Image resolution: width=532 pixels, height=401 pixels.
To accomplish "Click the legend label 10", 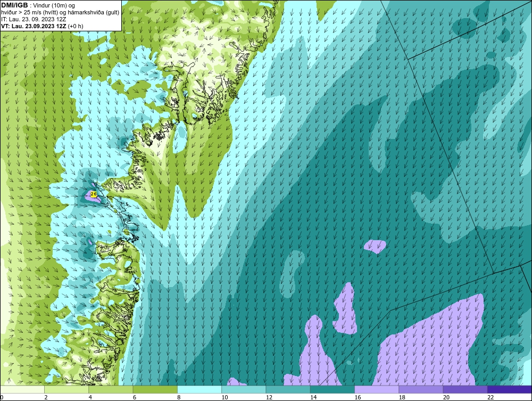I will tap(225, 397).
